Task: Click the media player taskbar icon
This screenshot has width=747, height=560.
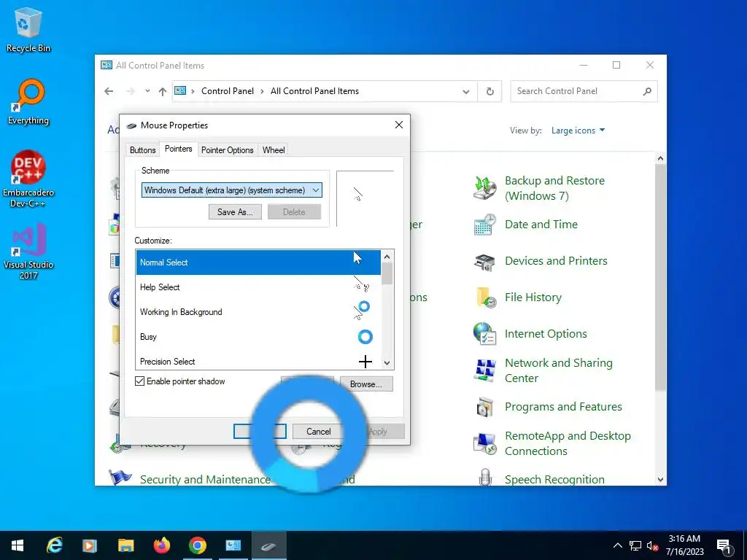Action: [x=90, y=545]
